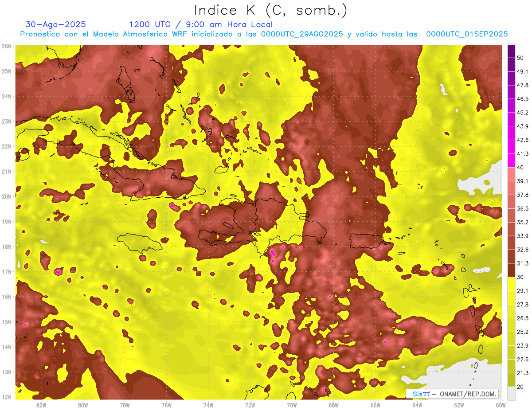532x411 pixels.
Task: Pick the dark brown swatch between 30 and 31.3
Action: (511, 270)
